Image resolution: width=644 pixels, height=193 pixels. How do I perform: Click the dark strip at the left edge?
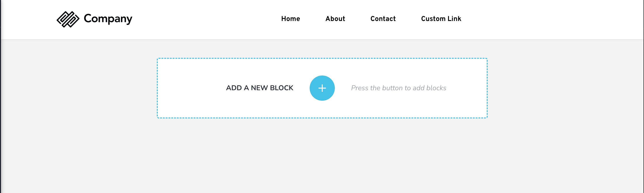pyautogui.click(x=0, y=100)
